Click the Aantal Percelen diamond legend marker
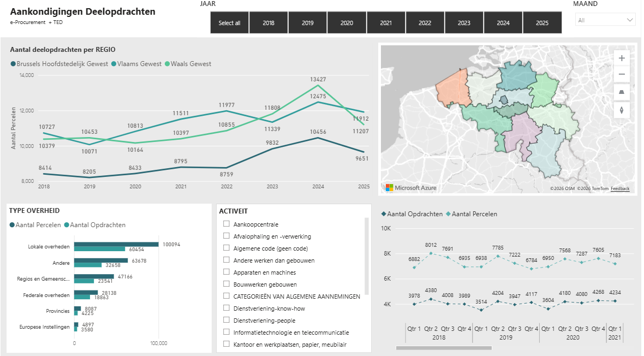Screen dimensions: 644x356 [x=448, y=214]
